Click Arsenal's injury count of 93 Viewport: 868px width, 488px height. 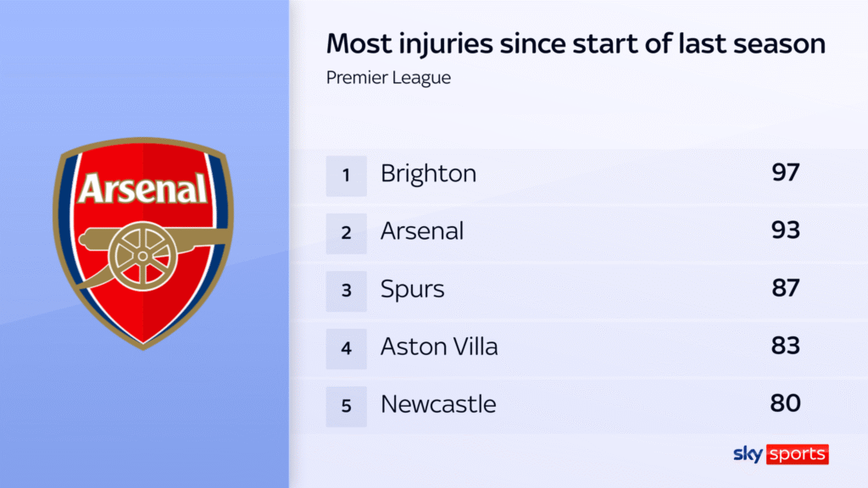coord(786,230)
